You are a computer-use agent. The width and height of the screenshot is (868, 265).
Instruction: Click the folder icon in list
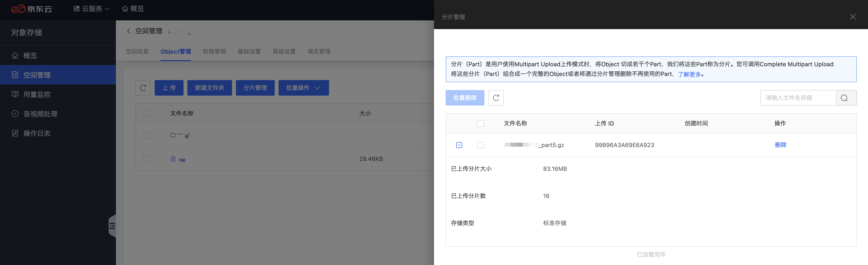pyautogui.click(x=173, y=135)
